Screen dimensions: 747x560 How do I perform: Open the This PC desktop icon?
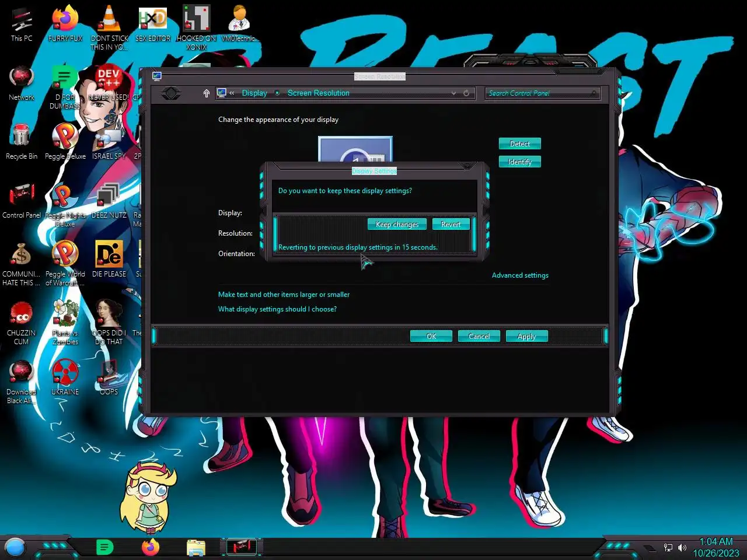pos(22,25)
